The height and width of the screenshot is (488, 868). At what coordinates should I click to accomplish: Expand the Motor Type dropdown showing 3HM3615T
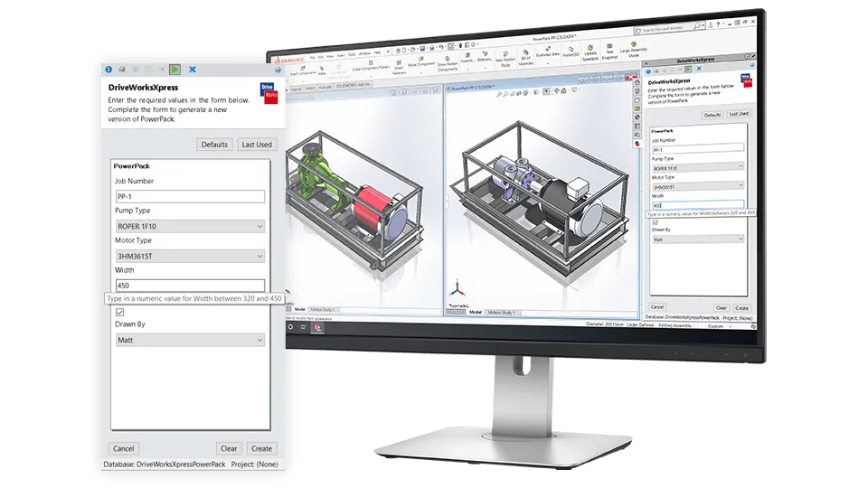[x=189, y=256]
